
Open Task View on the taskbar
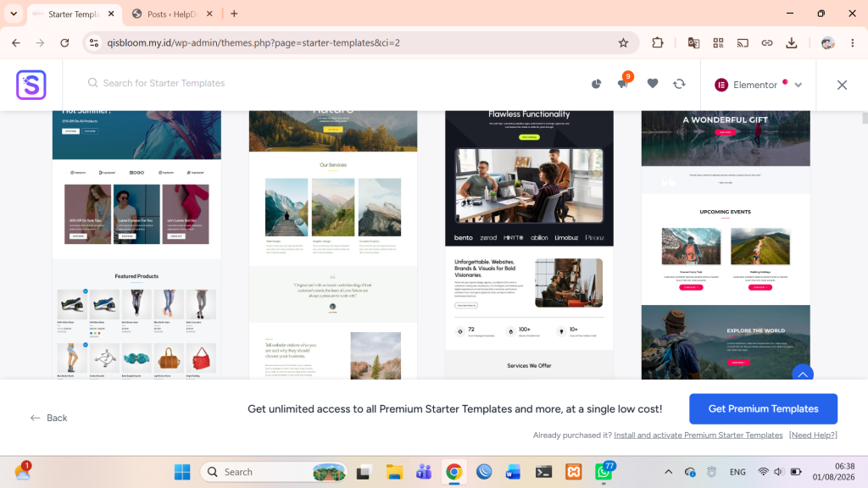pos(363,472)
